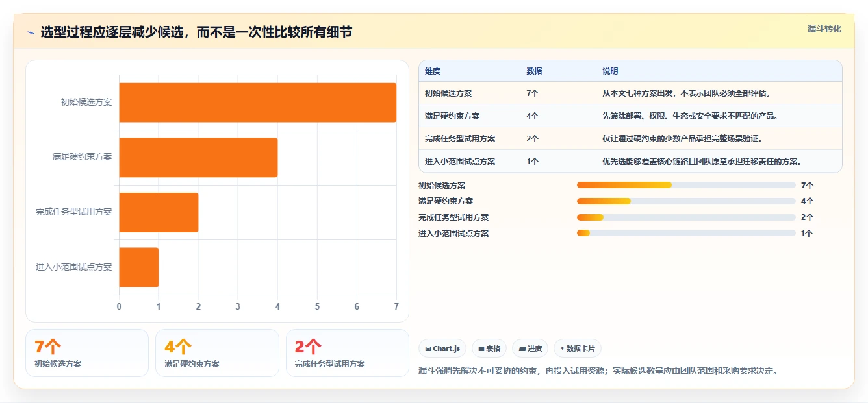
Task: Click the 4个 满足硬约束方案 stat card
Action: (217, 353)
